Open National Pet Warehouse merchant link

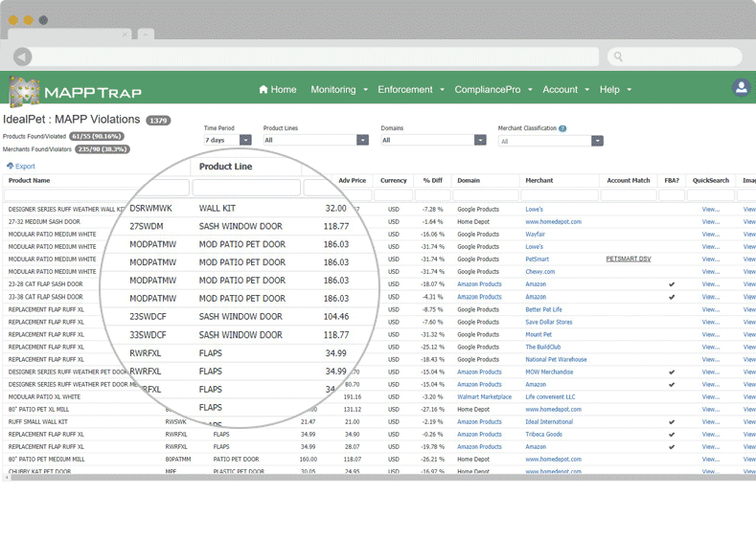tap(556, 359)
